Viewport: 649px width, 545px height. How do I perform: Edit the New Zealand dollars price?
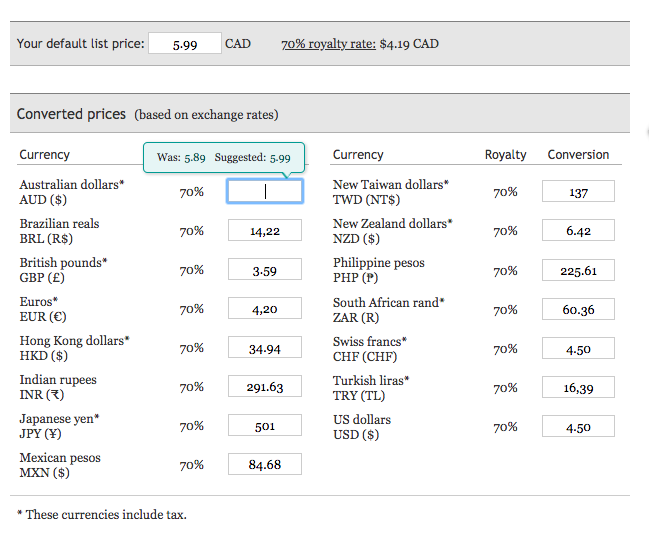point(578,231)
